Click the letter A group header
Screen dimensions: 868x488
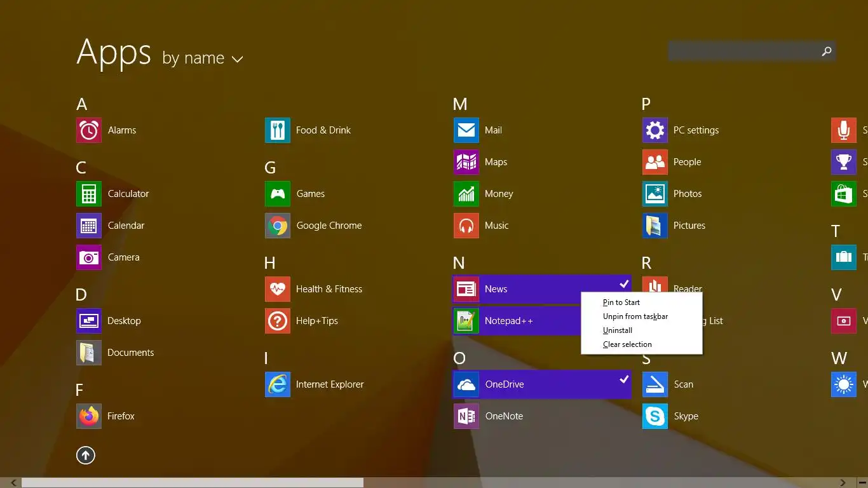[x=81, y=104]
